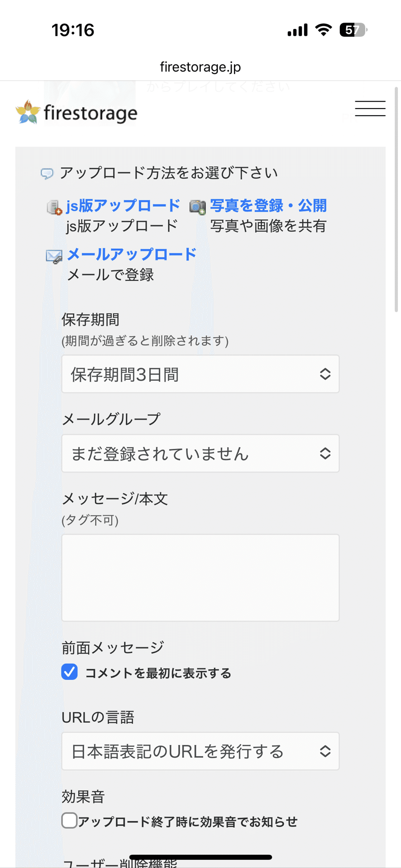Tap the firestorage.jp address bar
This screenshot has width=401, height=868.
200,67
